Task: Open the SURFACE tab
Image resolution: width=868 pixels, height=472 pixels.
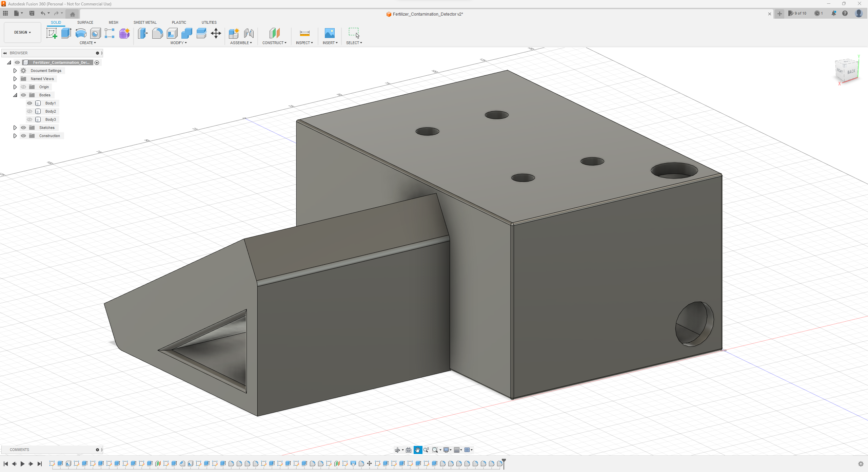Action: (85, 22)
